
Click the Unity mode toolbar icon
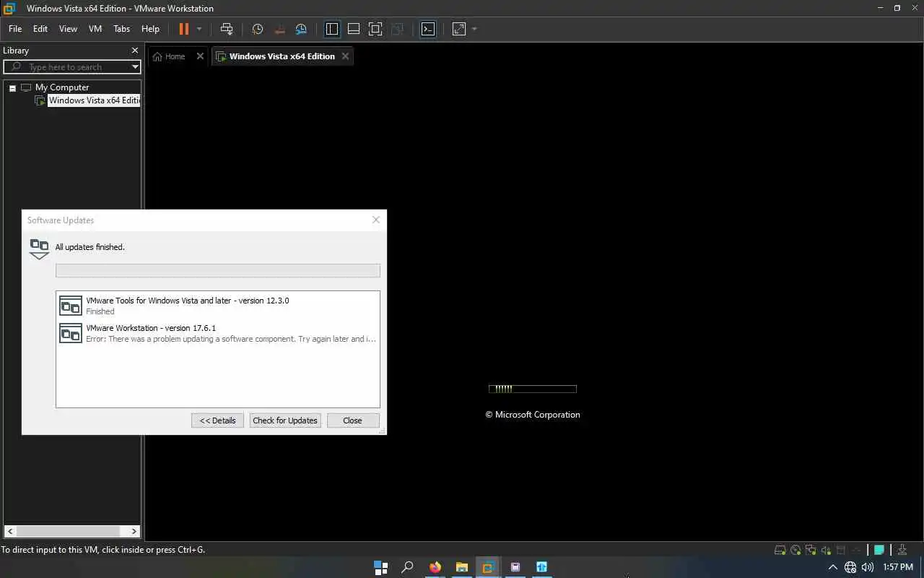click(397, 29)
